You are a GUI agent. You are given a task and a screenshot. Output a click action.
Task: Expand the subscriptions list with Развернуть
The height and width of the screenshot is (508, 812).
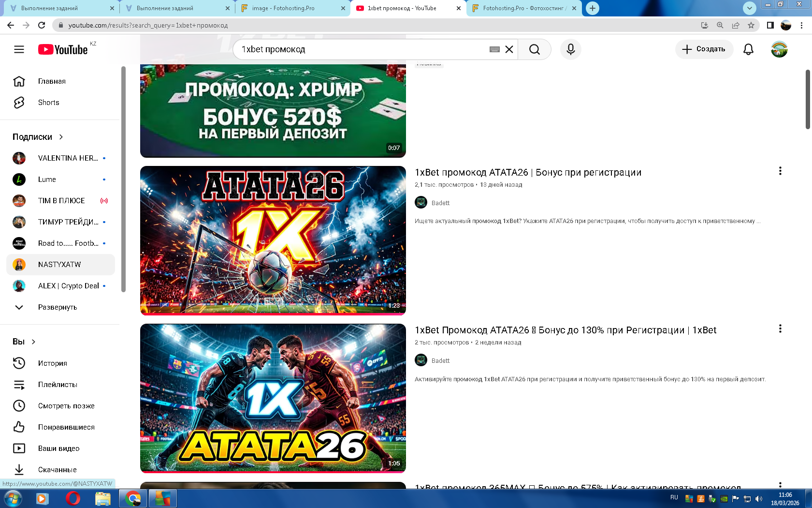coord(61,307)
